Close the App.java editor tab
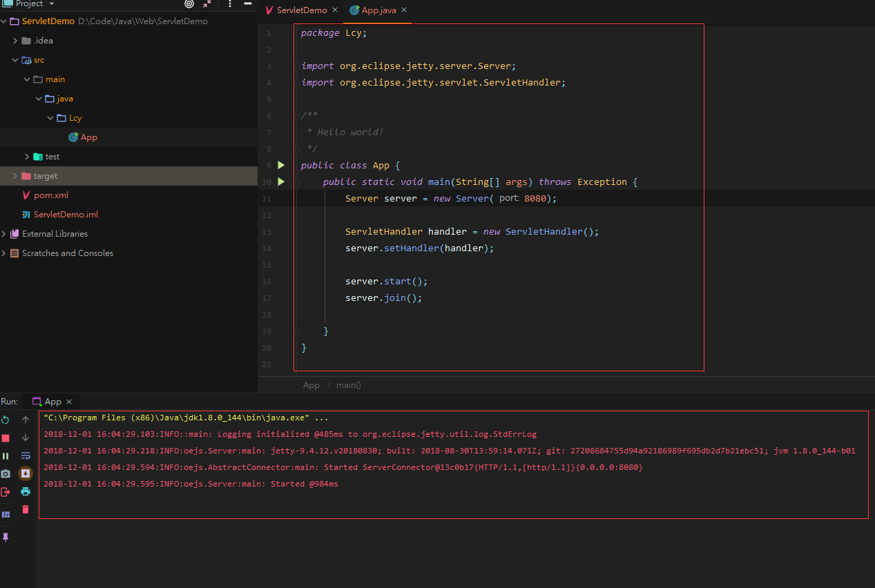The image size is (875, 588). [x=404, y=10]
